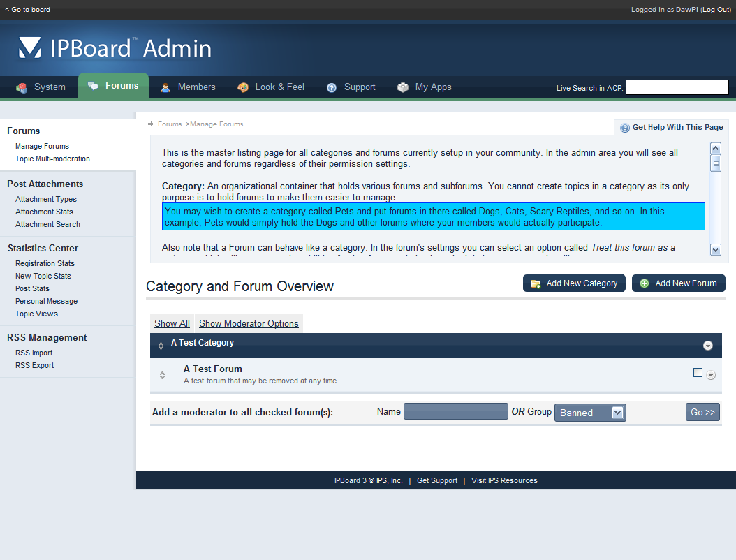Check the A Test Forum checkbox
Image resolution: width=736 pixels, height=560 pixels.
(698, 373)
